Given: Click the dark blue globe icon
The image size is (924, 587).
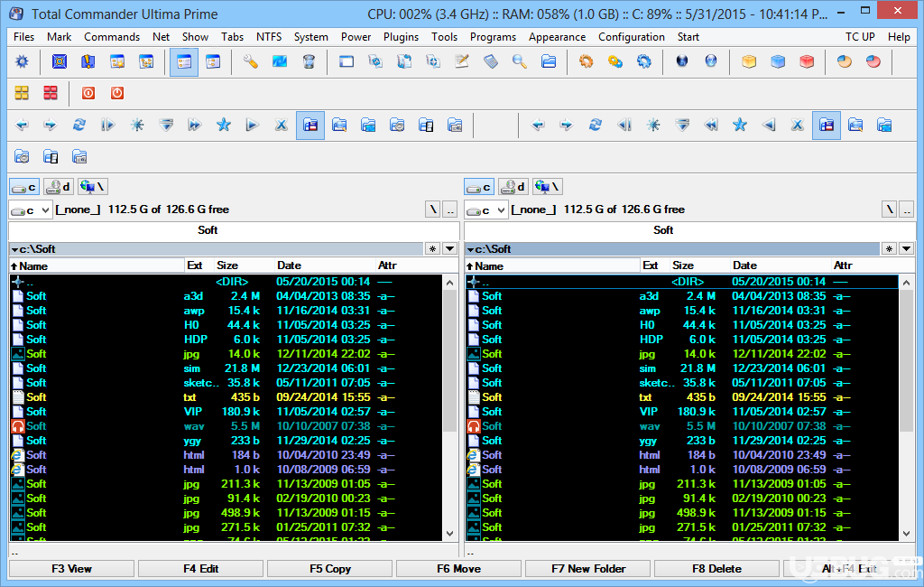Looking at the screenshot, I should pyautogui.click(x=682, y=61).
